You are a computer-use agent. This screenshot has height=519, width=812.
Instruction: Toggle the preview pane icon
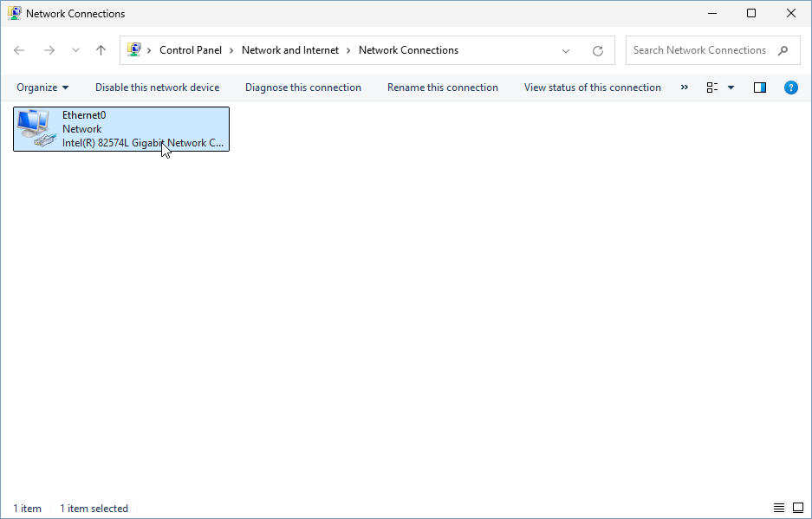click(759, 87)
